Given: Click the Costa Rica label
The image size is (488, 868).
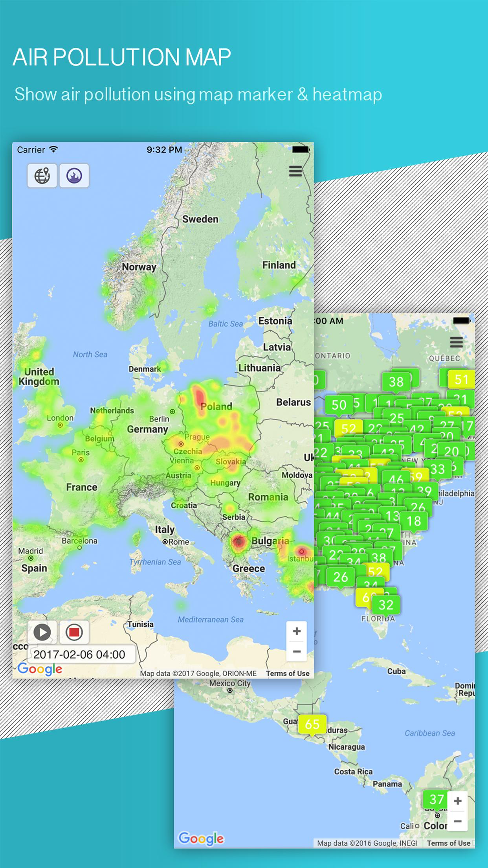Looking at the screenshot, I should pos(353,771).
